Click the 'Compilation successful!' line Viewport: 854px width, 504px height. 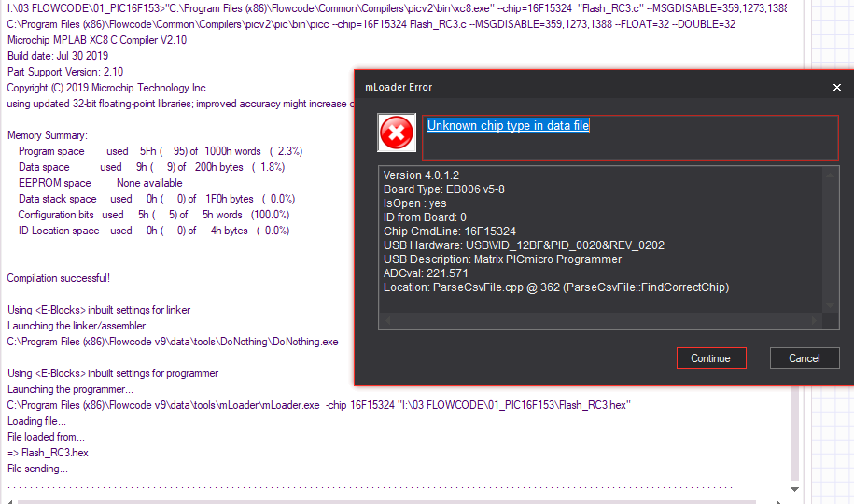click(58, 278)
